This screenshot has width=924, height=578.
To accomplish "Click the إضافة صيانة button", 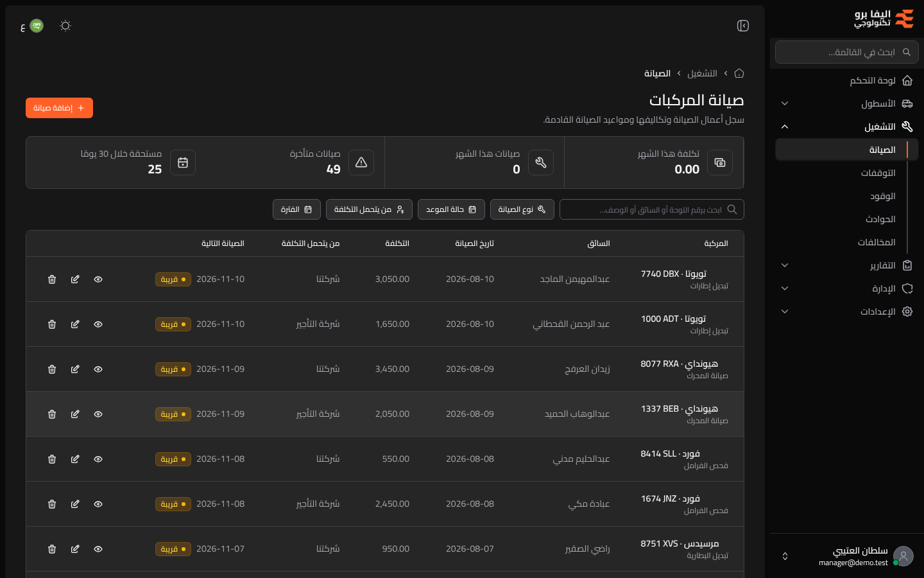I will 59,108.
